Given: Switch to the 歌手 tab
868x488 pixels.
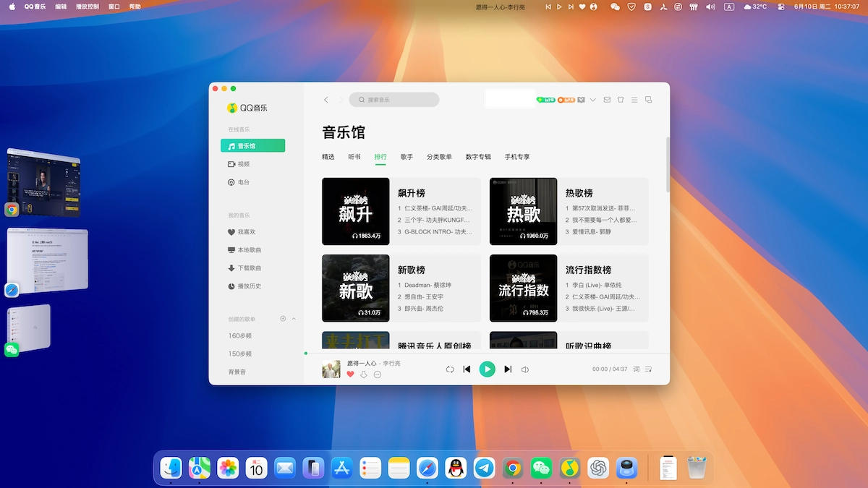Looking at the screenshot, I should click(407, 157).
